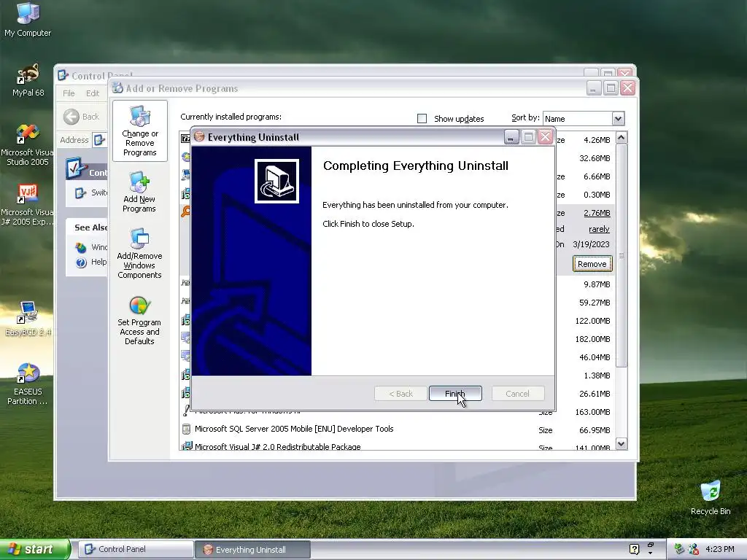Launch EasyBCD 2.4 desktop shortcut
The width and height of the screenshot is (747, 560).
[x=28, y=318]
